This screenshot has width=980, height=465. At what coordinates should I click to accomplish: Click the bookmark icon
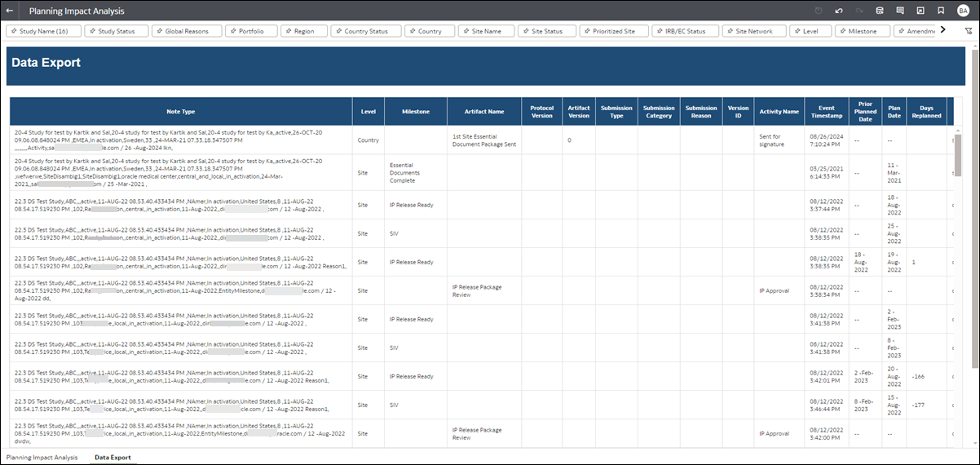941,11
